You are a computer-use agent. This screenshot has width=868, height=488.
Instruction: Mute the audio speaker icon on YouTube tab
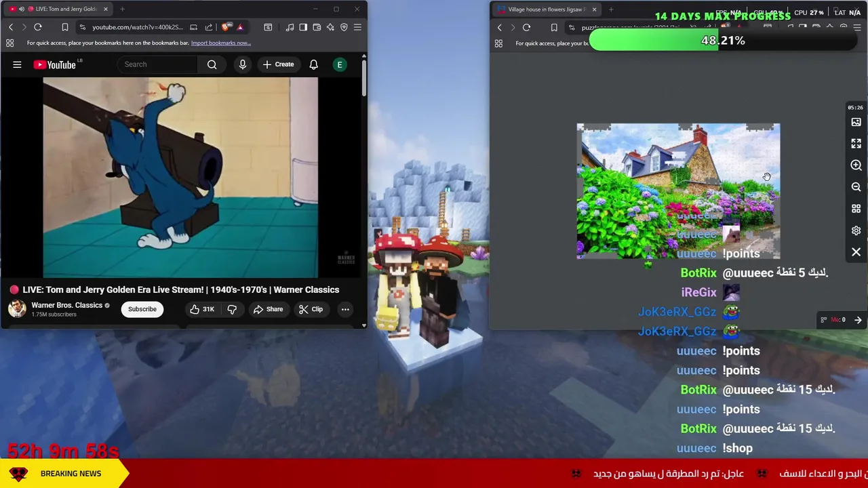21,9
